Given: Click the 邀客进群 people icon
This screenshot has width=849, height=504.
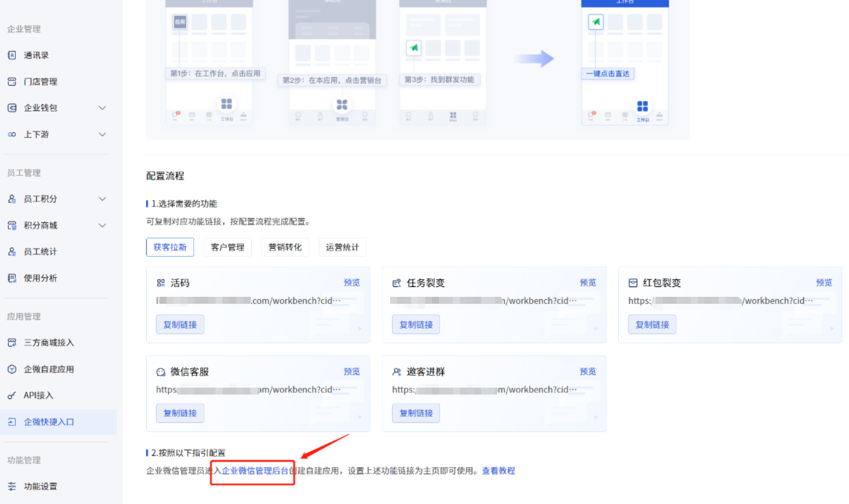Looking at the screenshot, I should point(397,372).
